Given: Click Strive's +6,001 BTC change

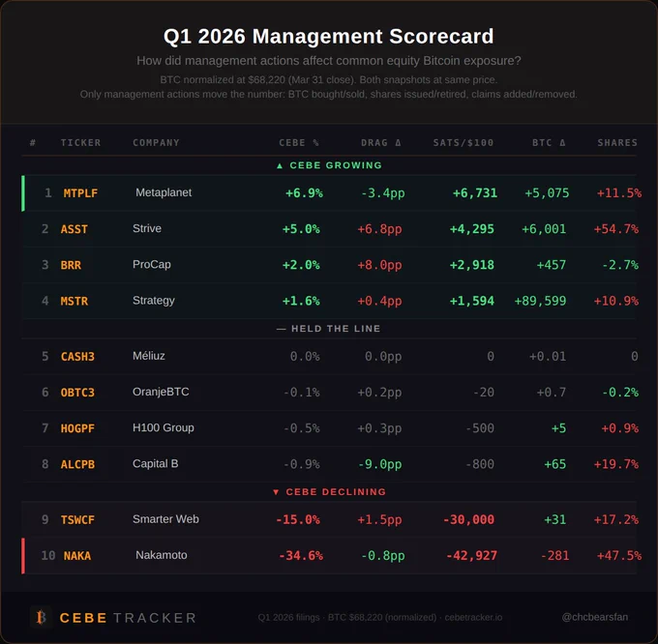Looking at the screenshot, I should [544, 229].
